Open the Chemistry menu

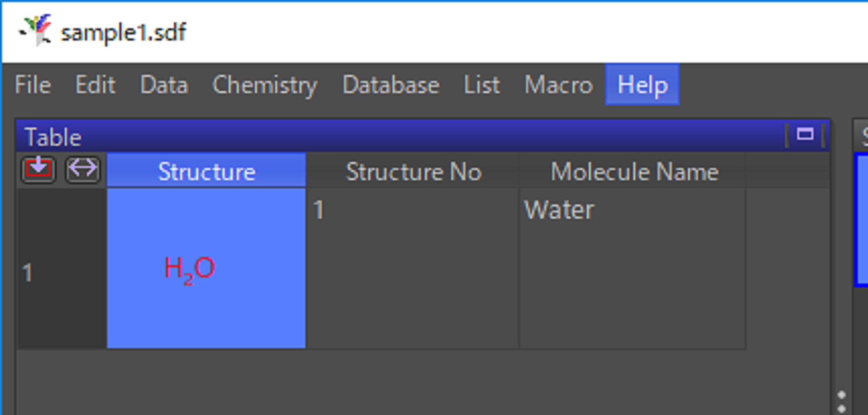click(x=265, y=85)
